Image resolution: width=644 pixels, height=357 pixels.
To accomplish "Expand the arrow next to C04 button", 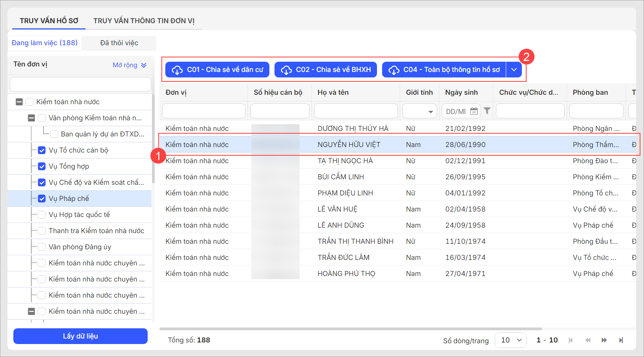I will pos(514,70).
